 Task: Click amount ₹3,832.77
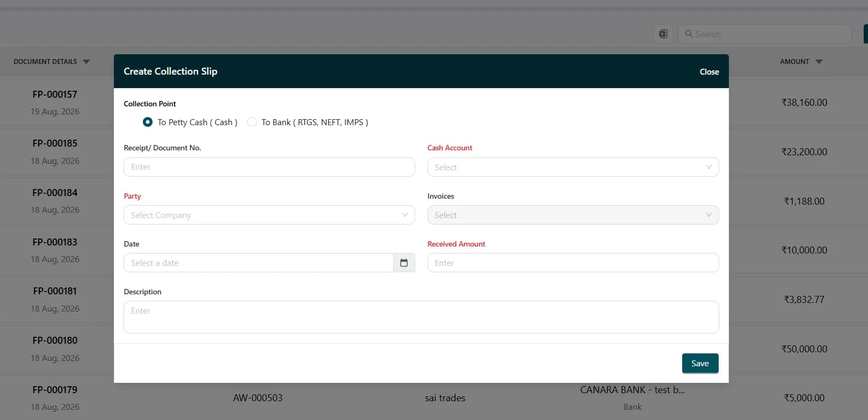coord(804,300)
